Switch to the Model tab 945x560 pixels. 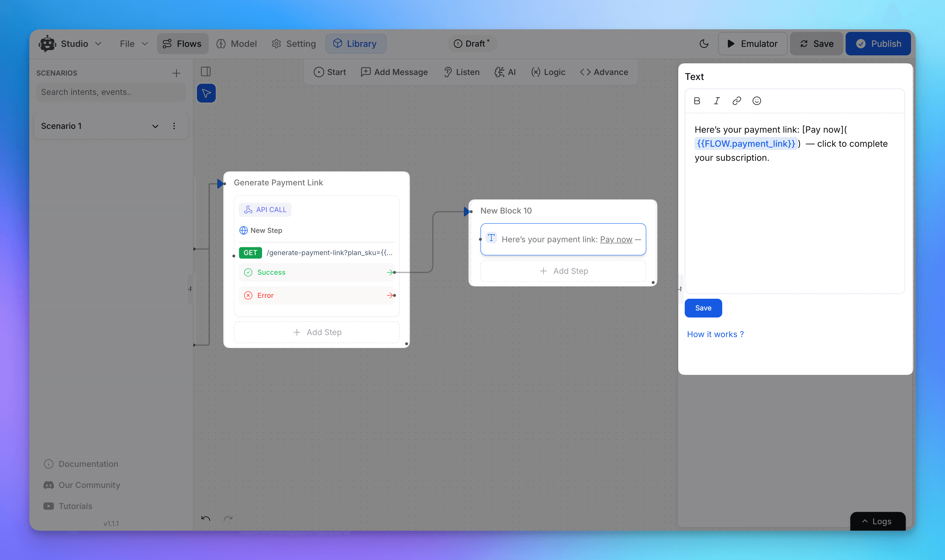[236, 44]
